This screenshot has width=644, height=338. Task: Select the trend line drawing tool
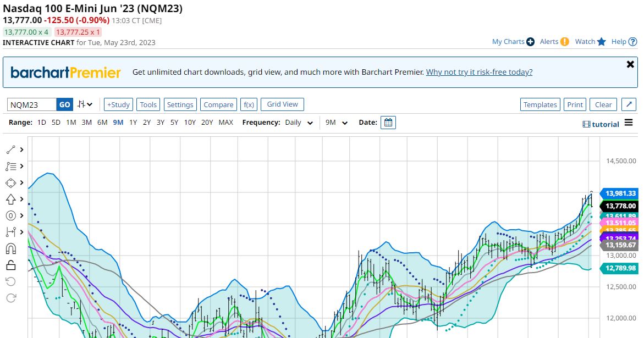coord(10,149)
